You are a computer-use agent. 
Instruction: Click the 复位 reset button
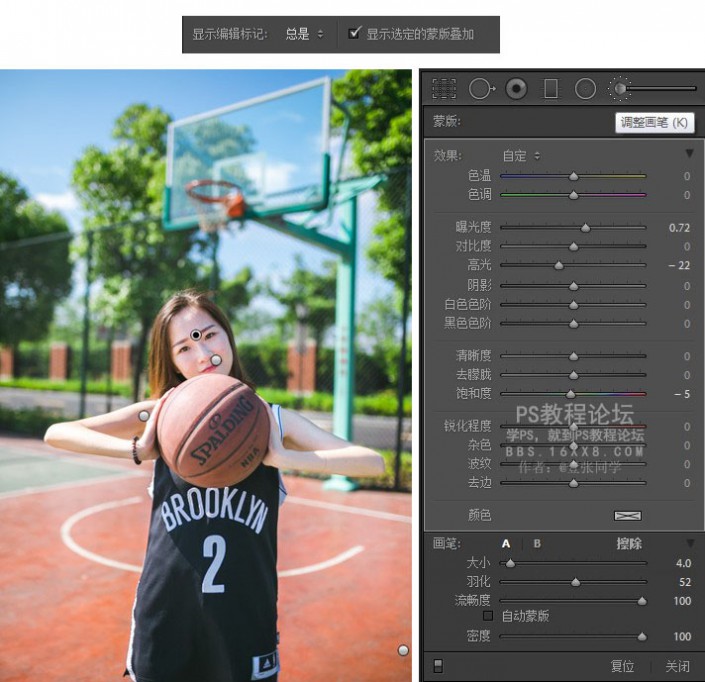click(622, 666)
